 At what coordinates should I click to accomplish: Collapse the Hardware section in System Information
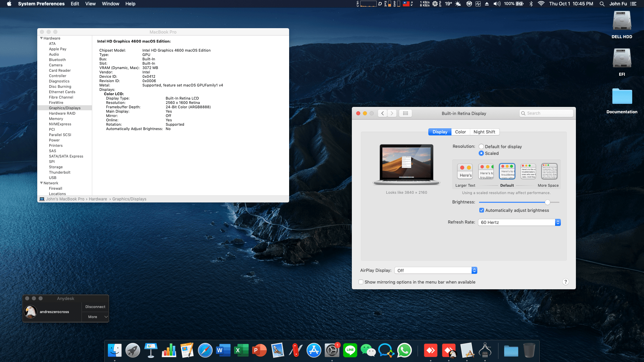coord(41,38)
